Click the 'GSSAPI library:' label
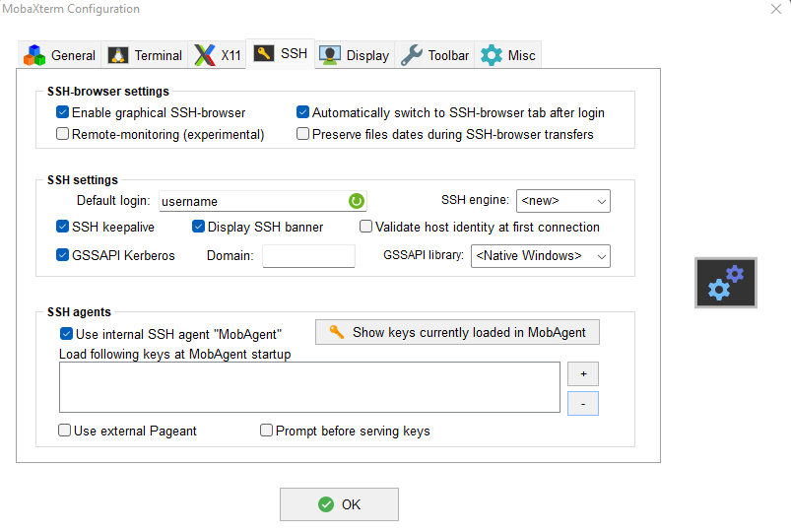Viewport: 791px width, 532px height. coord(424,255)
